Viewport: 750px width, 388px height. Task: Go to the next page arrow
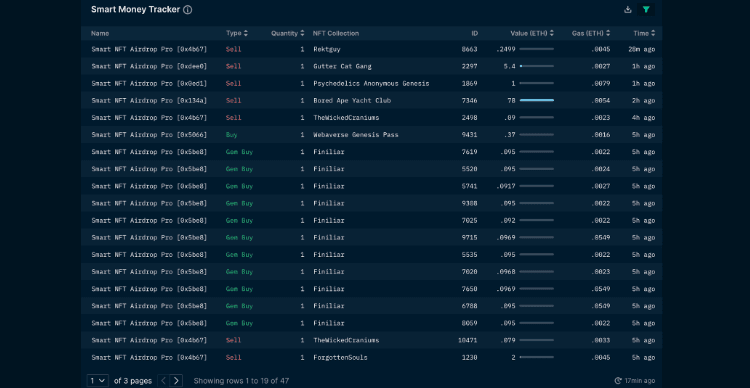click(177, 381)
